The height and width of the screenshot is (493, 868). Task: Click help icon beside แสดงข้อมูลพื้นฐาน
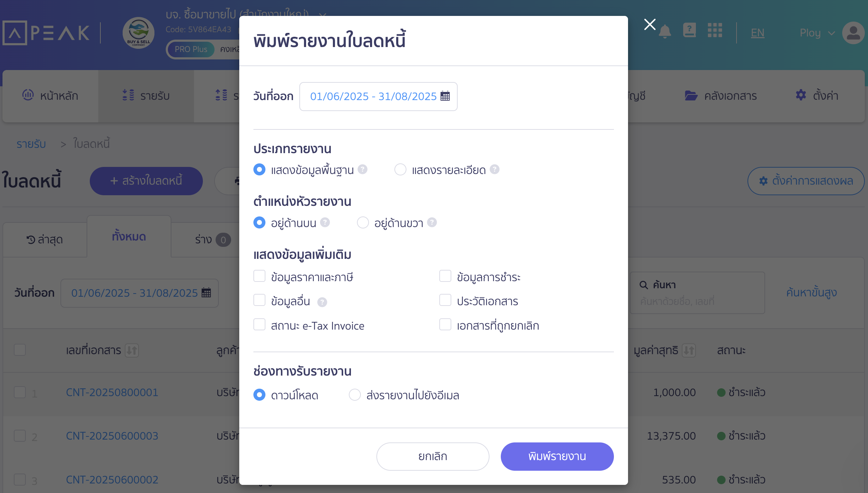tap(362, 169)
